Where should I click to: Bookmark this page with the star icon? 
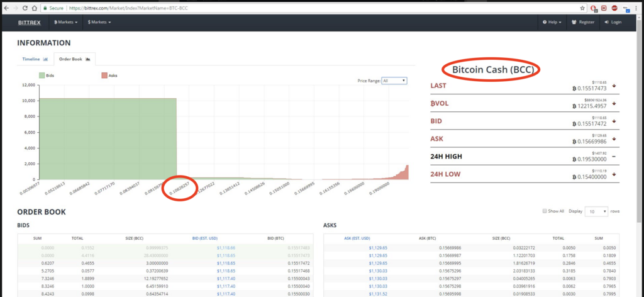click(582, 8)
